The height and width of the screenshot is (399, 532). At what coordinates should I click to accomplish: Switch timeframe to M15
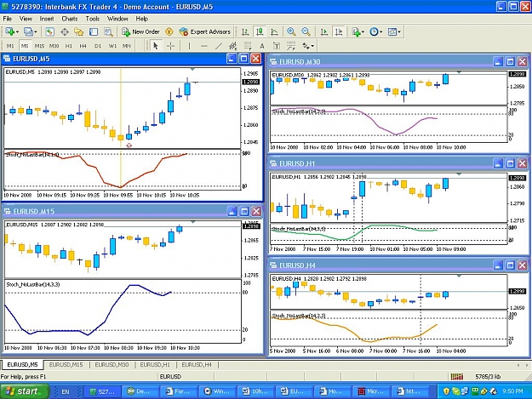coord(39,46)
